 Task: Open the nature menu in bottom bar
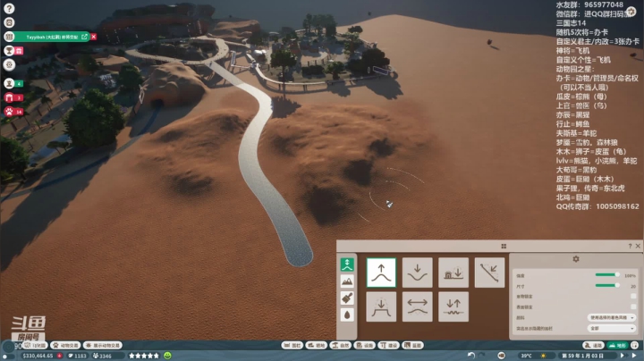340,346
